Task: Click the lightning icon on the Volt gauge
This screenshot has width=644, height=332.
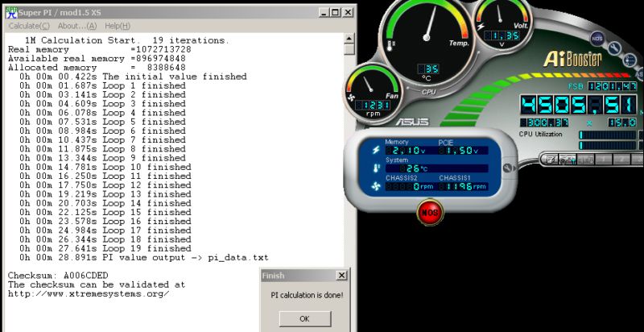Action: [481, 27]
